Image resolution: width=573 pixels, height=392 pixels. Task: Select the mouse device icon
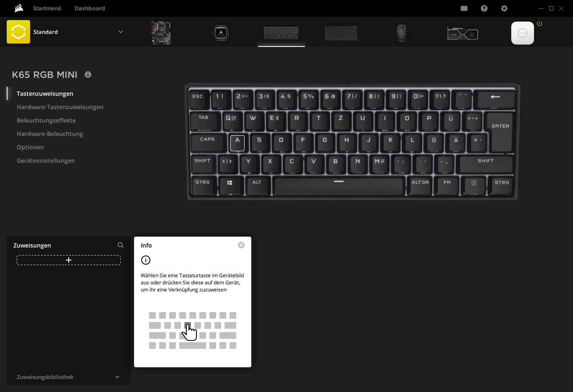[401, 33]
